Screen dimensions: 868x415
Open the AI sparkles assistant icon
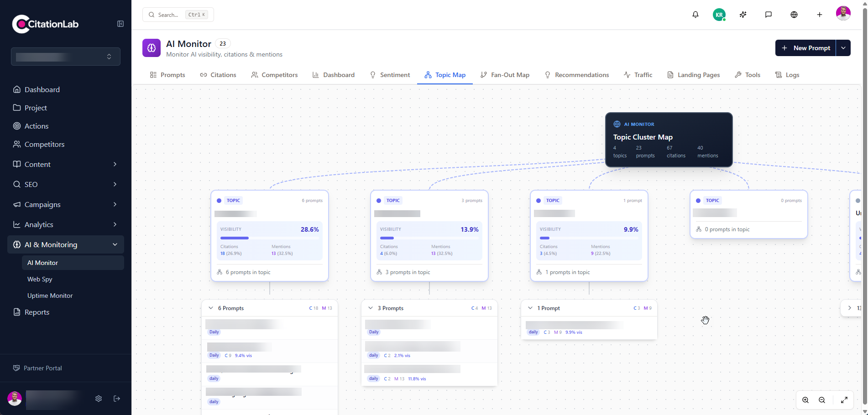(x=743, y=15)
